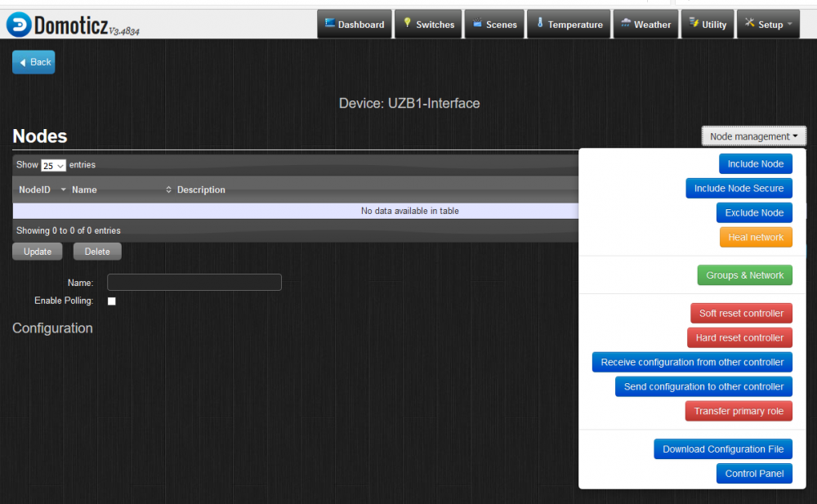Select the Dashboard monitor icon

[x=328, y=24]
